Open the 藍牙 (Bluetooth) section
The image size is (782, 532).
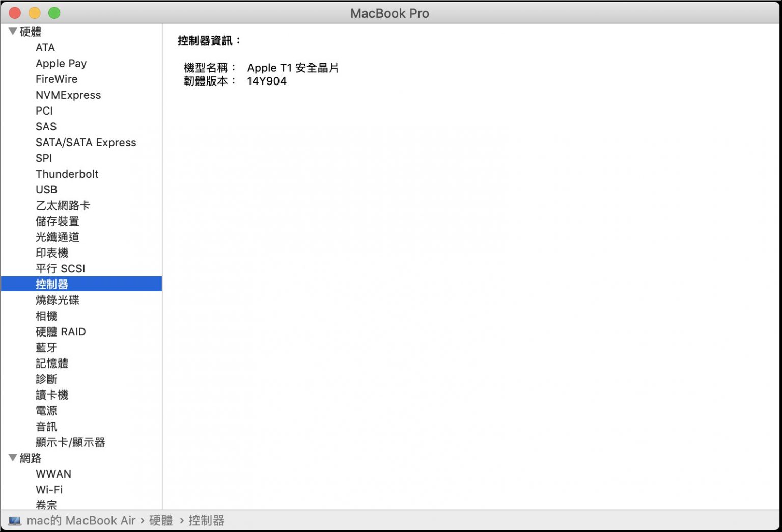pyautogui.click(x=46, y=347)
